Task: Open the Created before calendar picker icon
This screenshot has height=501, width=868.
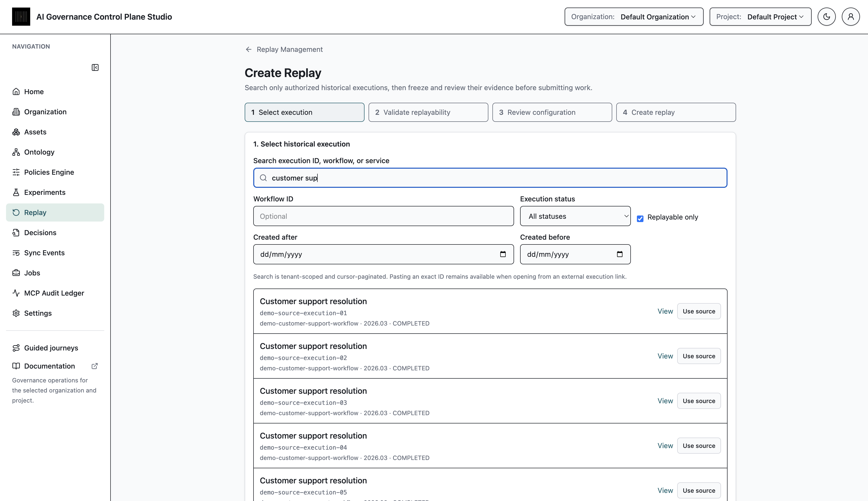Action: click(620, 254)
